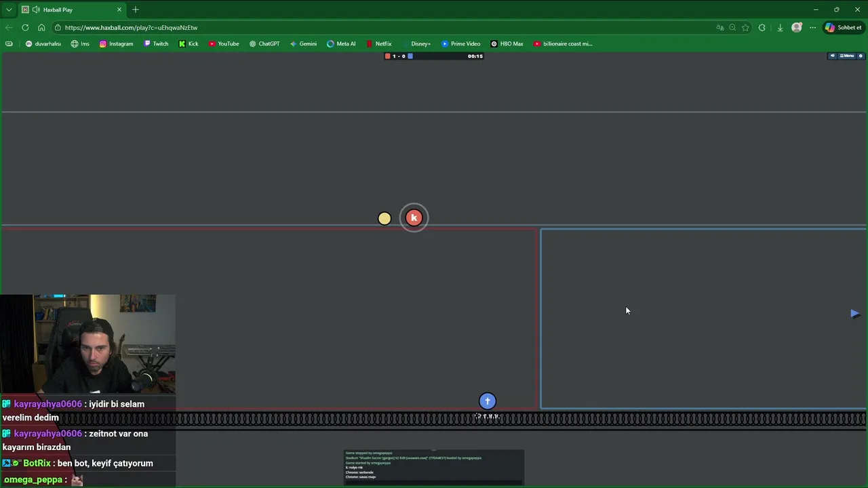868x488 pixels.
Task: Click the scoreboard showing 1 - 0
Action: 399,56
